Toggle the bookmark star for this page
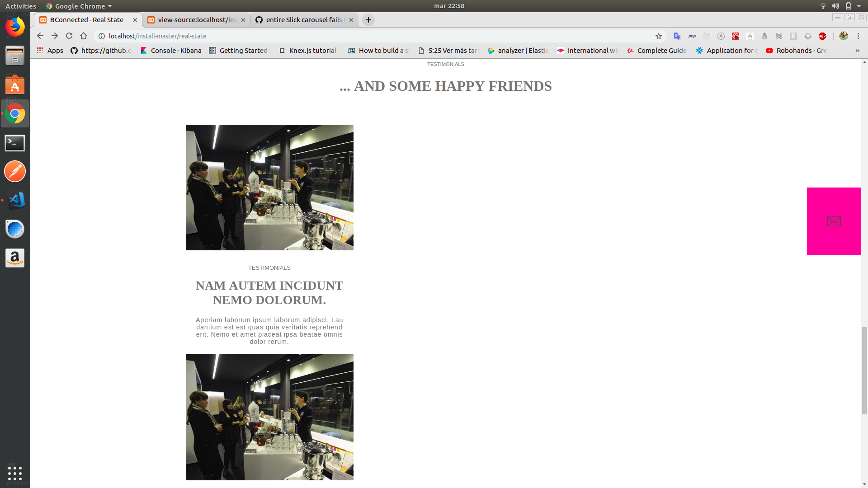The width and height of the screenshot is (868, 488). [658, 36]
